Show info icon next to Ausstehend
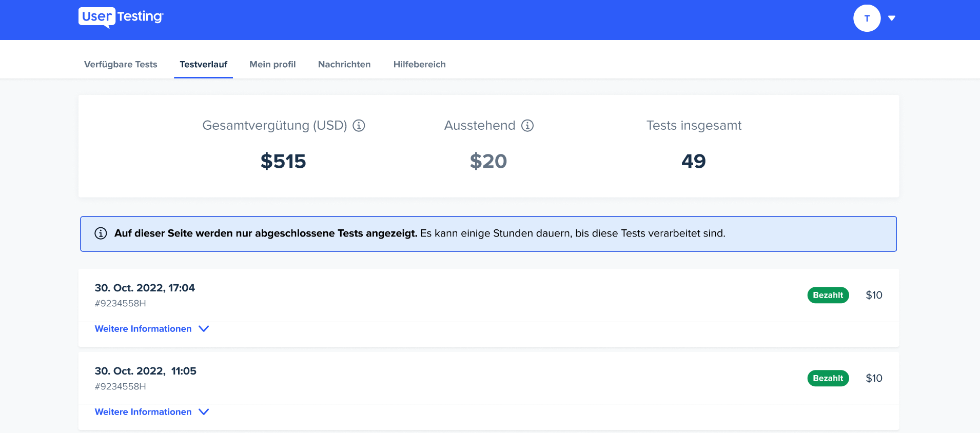This screenshot has width=980, height=433. click(527, 126)
